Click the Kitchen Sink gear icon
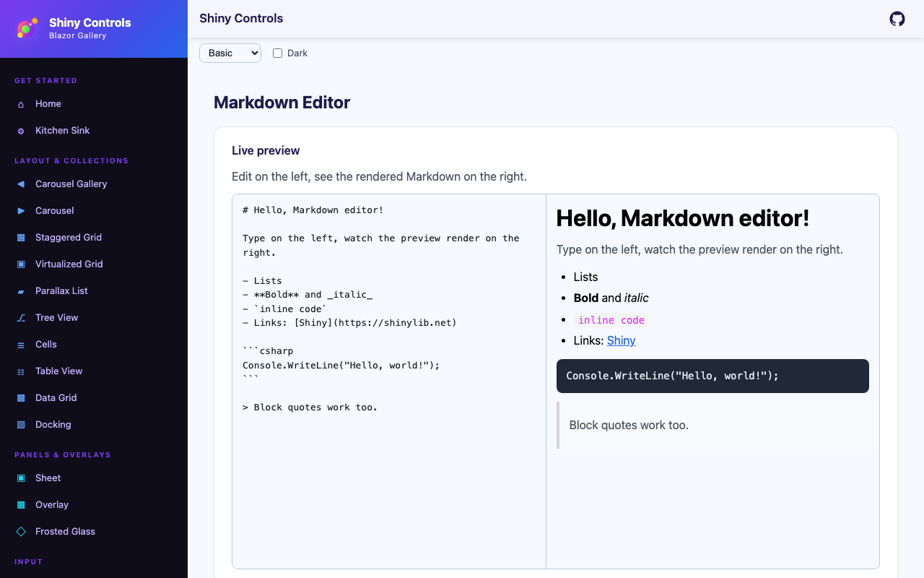This screenshot has width=924, height=578. pyautogui.click(x=21, y=131)
